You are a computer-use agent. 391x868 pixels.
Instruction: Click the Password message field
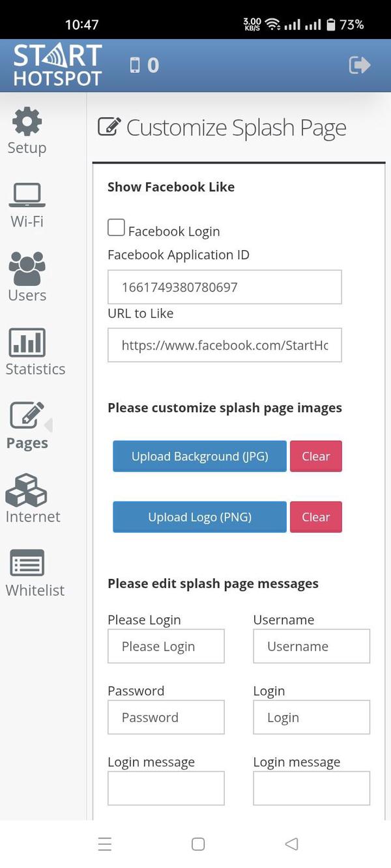click(x=166, y=717)
